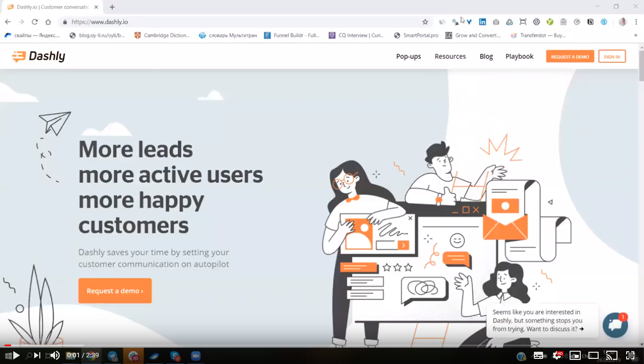The height and width of the screenshot is (364, 644).
Task: Open Telegram from the taskbar
Action: point(113,356)
